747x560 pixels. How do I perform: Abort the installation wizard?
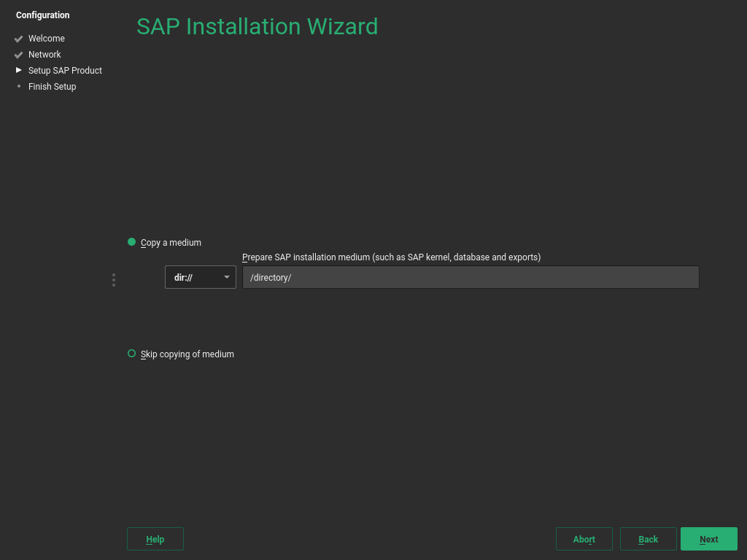pyautogui.click(x=584, y=539)
